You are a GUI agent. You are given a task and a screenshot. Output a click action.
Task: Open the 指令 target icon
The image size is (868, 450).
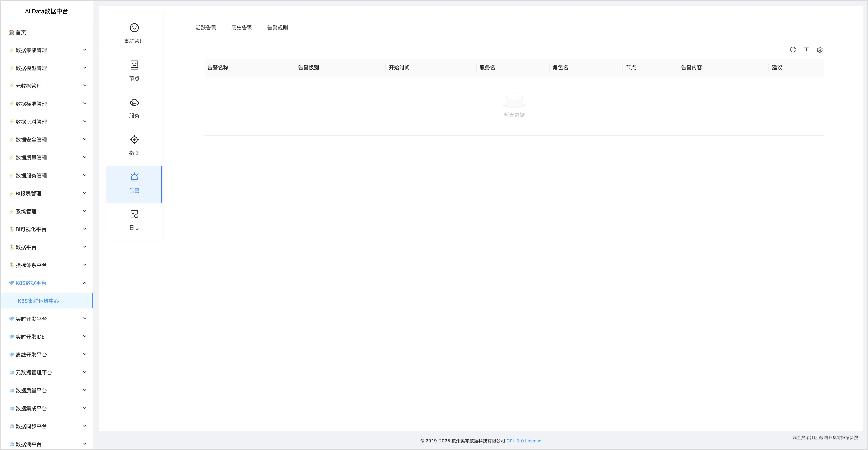coord(134,139)
